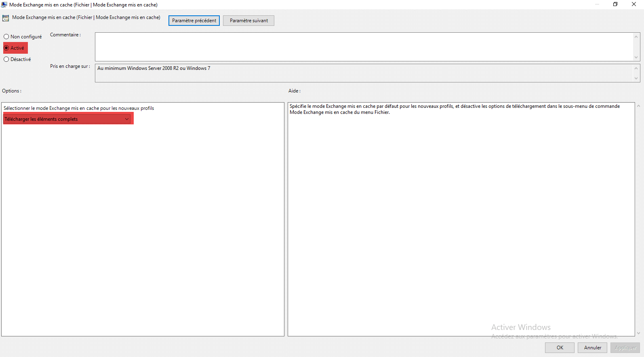Click the Commentaire box scroll up arrow

point(636,37)
